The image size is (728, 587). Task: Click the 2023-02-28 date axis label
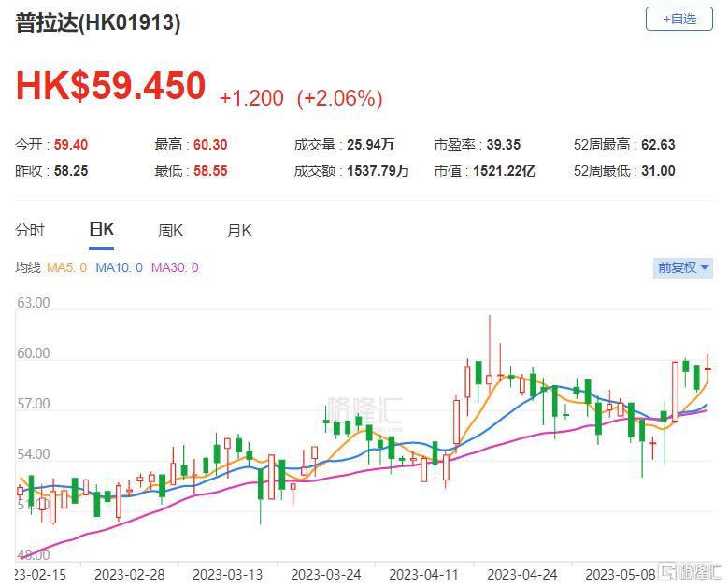[130, 575]
